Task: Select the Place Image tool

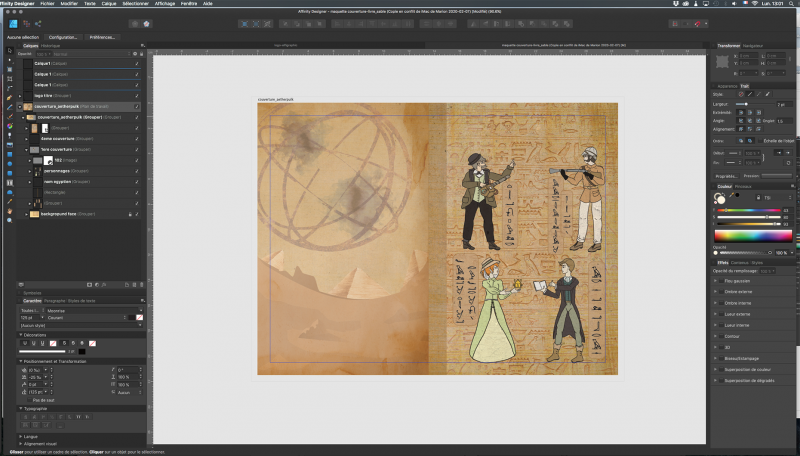Action: (10, 145)
